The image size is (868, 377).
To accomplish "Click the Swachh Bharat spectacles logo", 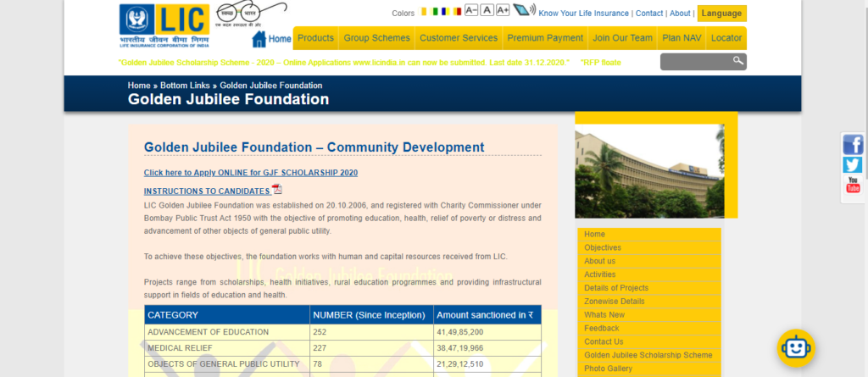I will coord(251,14).
